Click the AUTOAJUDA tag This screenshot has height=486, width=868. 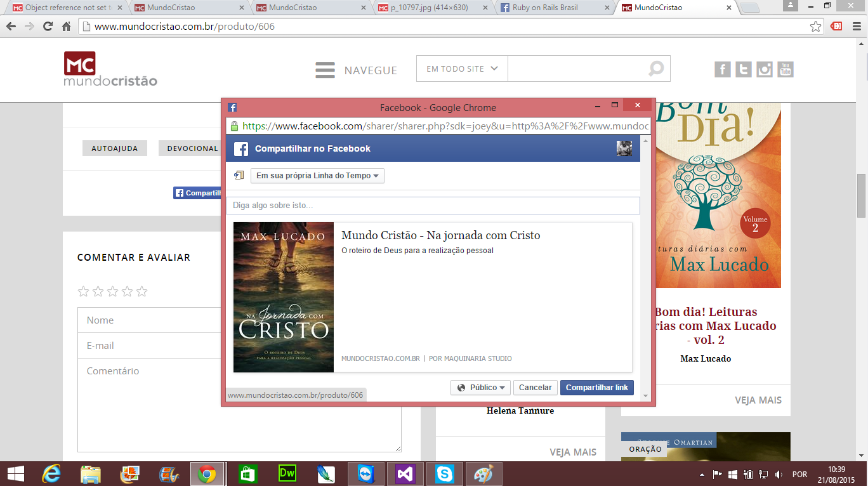point(115,148)
